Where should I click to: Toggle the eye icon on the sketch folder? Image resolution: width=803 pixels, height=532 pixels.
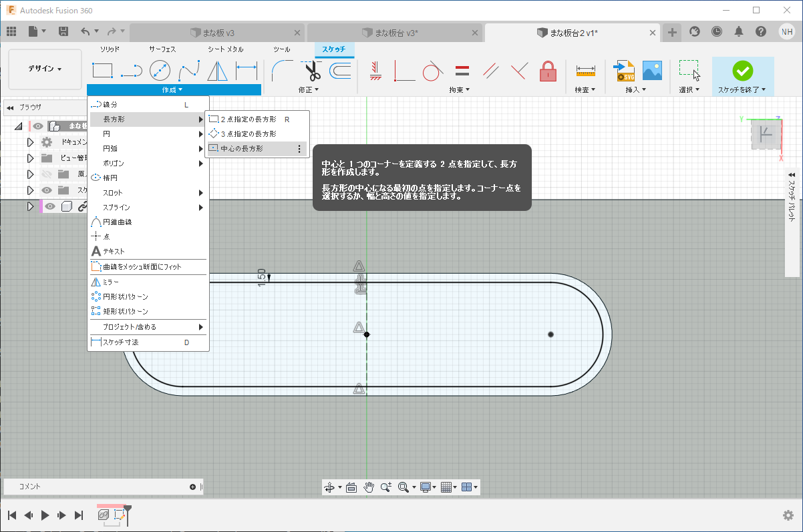[46, 190]
